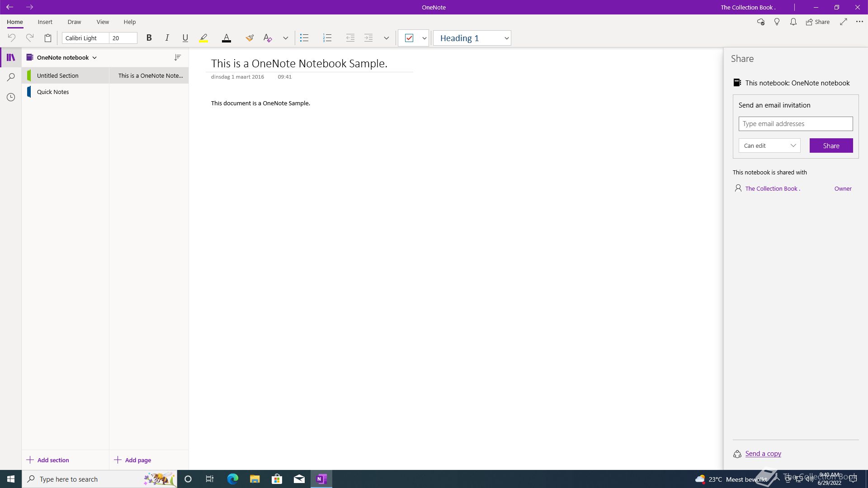Click the purple Share button
Screen dimensions: 868x488
(831, 145)
